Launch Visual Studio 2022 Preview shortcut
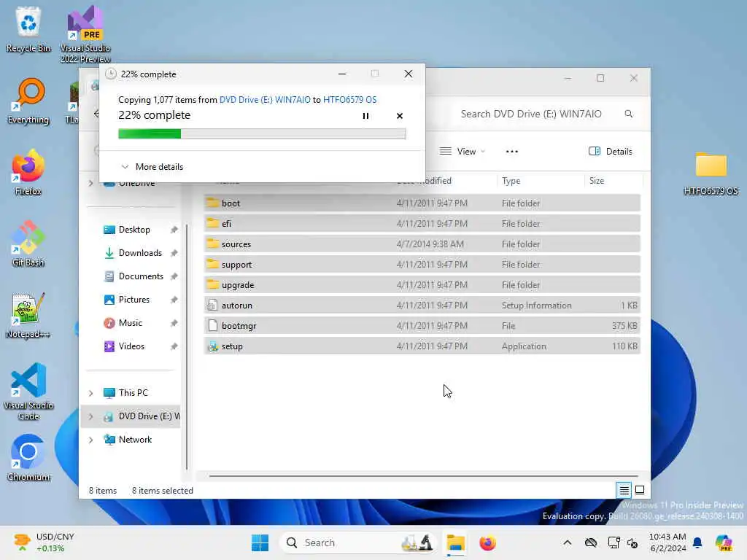 pyautogui.click(x=85, y=34)
